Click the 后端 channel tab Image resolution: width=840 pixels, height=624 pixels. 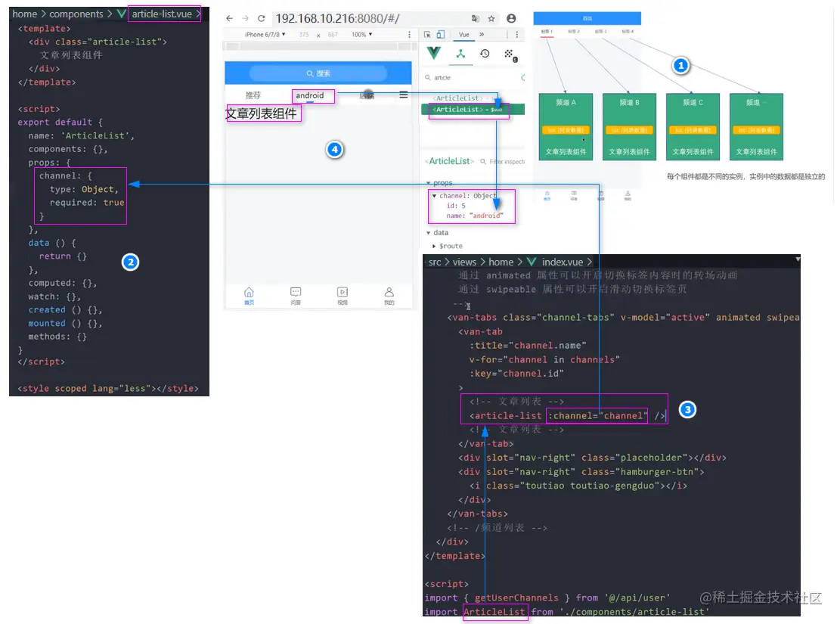coord(367,95)
